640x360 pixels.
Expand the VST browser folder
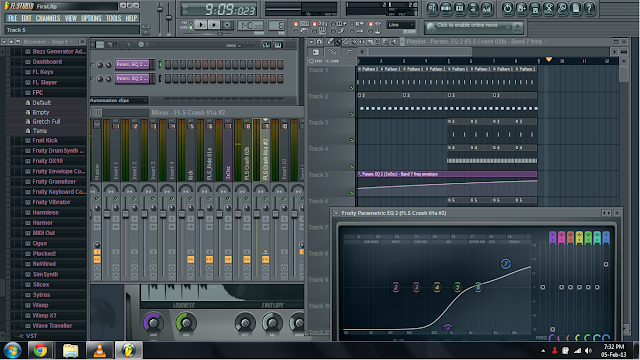click(31, 336)
